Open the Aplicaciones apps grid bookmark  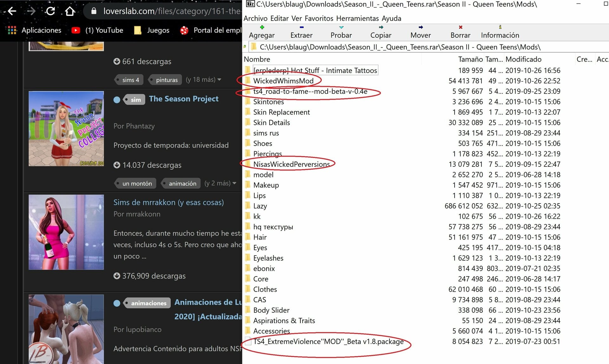(34, 30)
